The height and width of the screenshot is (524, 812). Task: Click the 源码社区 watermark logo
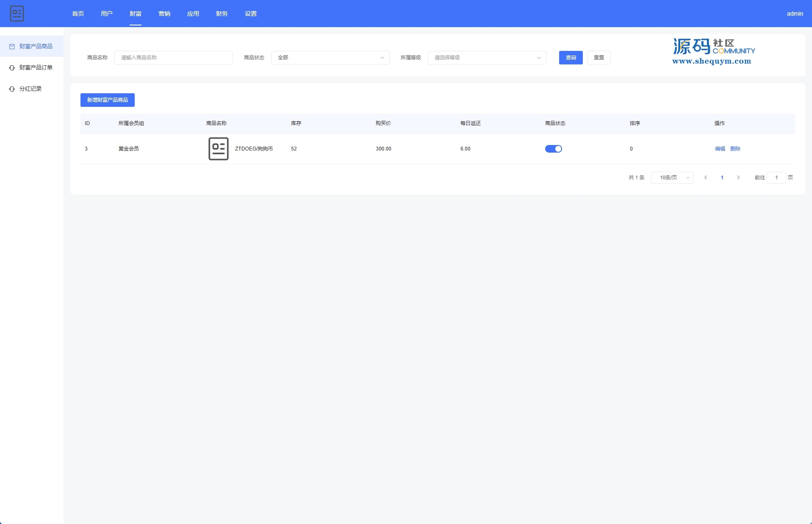click(x=713, y=52)
